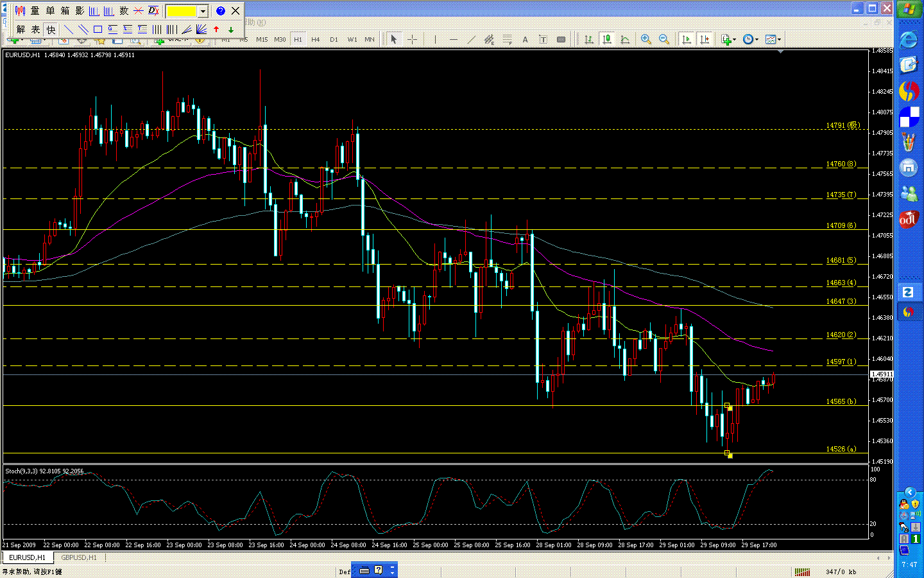Viewport: 924px width, 578px height.
Task: Switch to M15 timeframe
Action: 262,40
